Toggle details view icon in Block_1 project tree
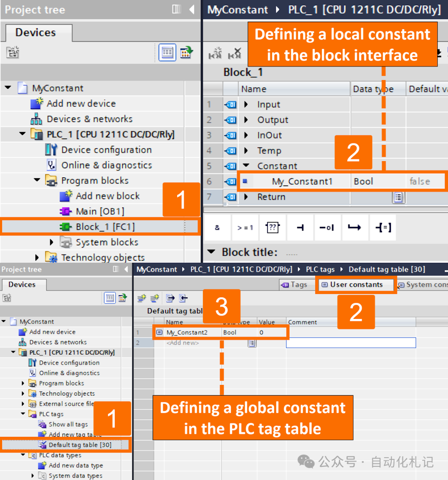The image size is (448, 480). pos(167,53)
